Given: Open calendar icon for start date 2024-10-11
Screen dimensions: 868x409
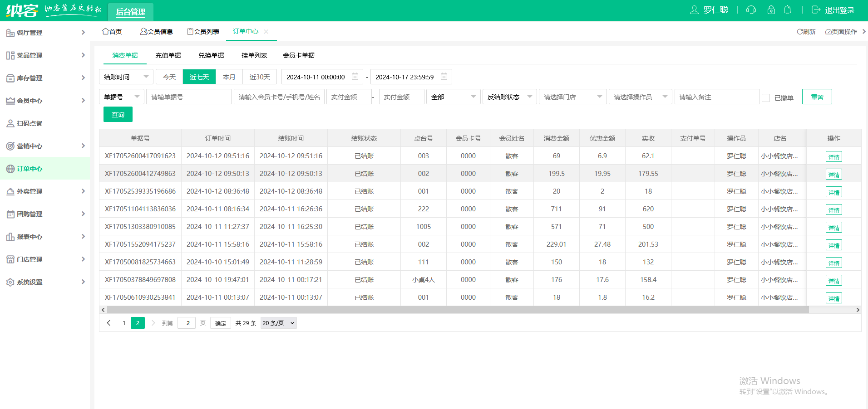Looking at the screenshot, I should click(x=355, y=77).
